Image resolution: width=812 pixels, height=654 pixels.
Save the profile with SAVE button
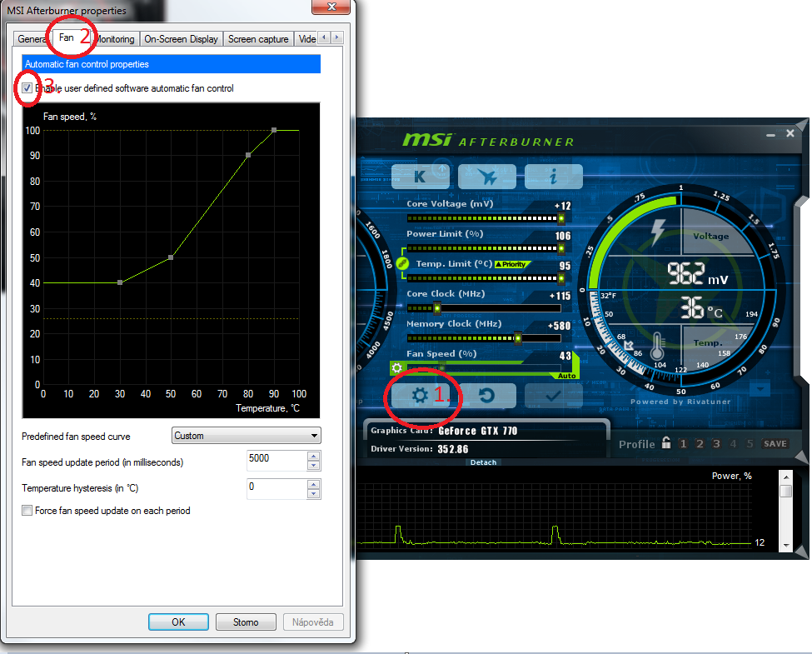coord(775,443)
